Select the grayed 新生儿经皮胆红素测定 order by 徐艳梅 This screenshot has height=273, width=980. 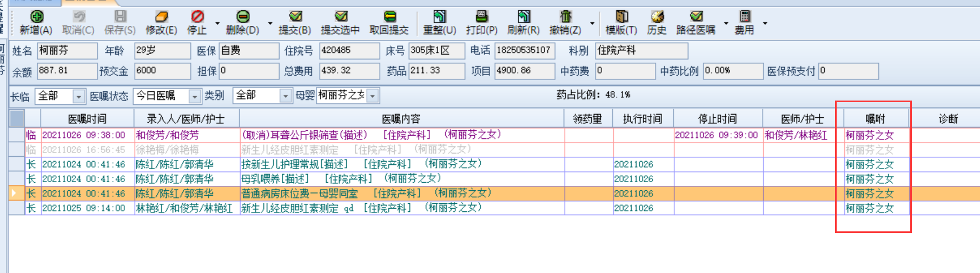494,150
